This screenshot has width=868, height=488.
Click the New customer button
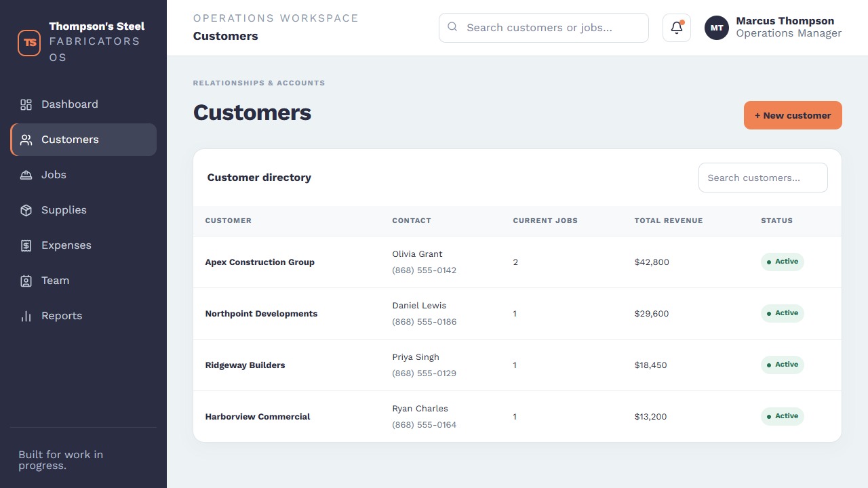point(793,115)
